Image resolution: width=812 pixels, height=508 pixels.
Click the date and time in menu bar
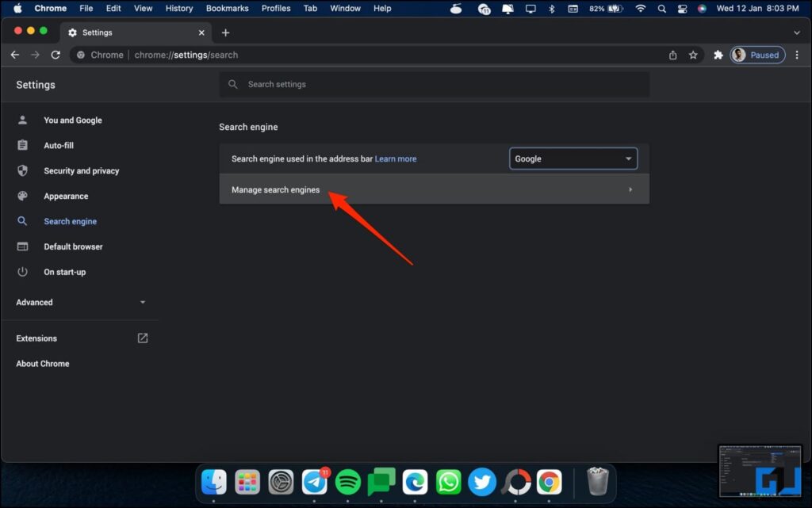click(x=757, y=8)
